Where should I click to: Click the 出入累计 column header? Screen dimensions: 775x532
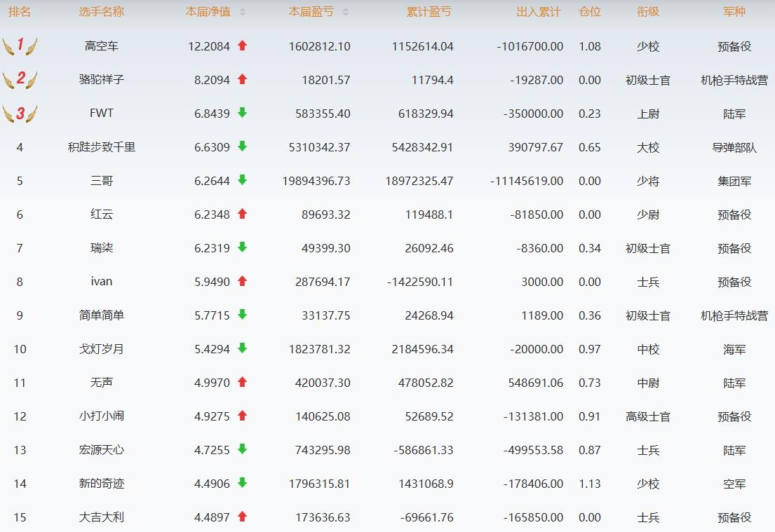click(538, 12)
